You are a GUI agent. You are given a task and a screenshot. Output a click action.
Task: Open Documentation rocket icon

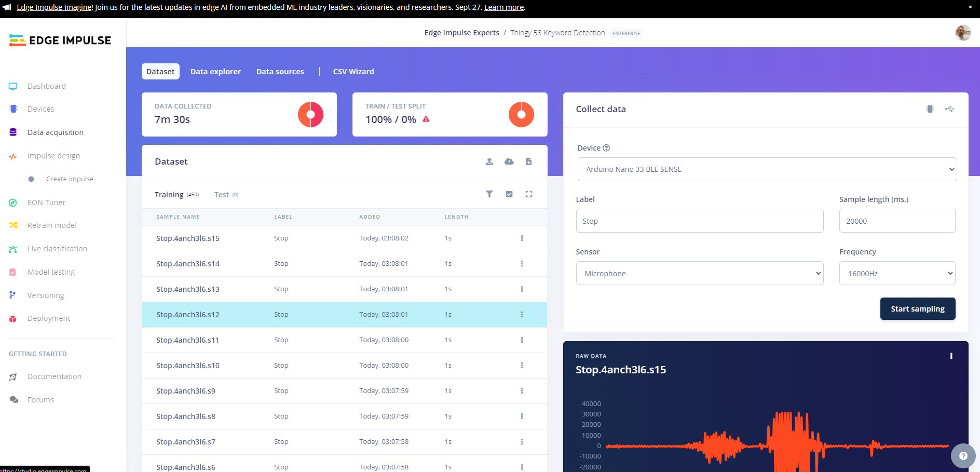click(13, 377)
